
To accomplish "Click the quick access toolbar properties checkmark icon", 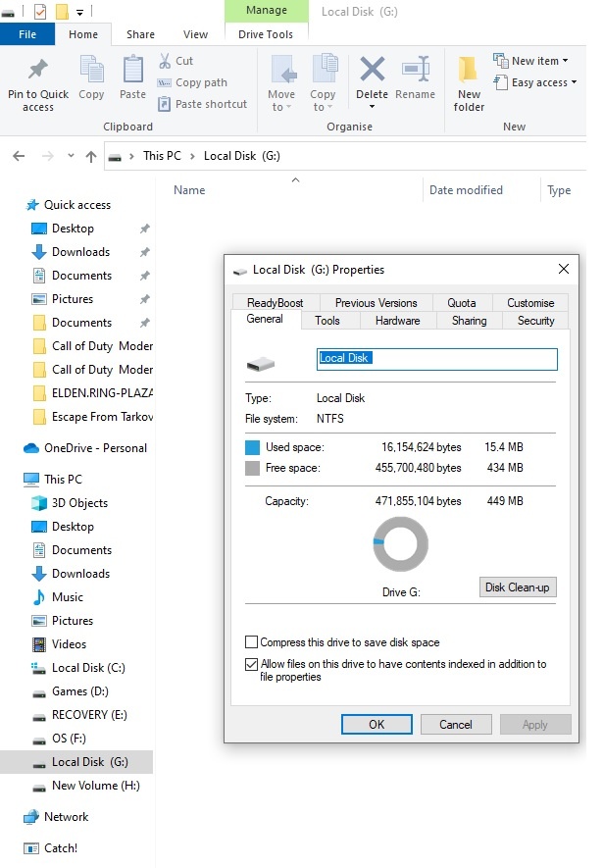I will pyautogui.click(x=40, y=11).
